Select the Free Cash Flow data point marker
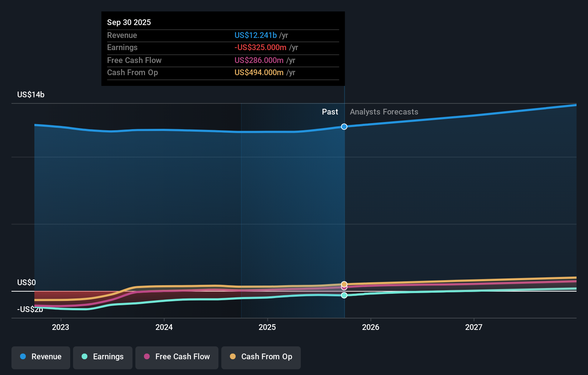Viewport: 588px width, 375px height. (344, 287)
